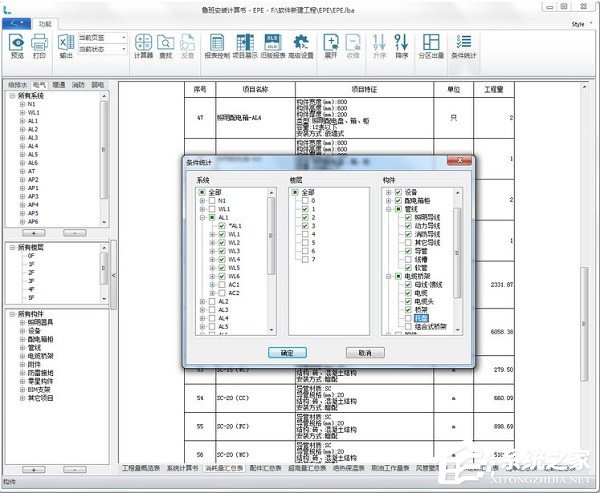Viewport: 600px width, 493px height.
Task: Click the 系统 list scrollbar thumb in dialog
Action: point(271,236)
